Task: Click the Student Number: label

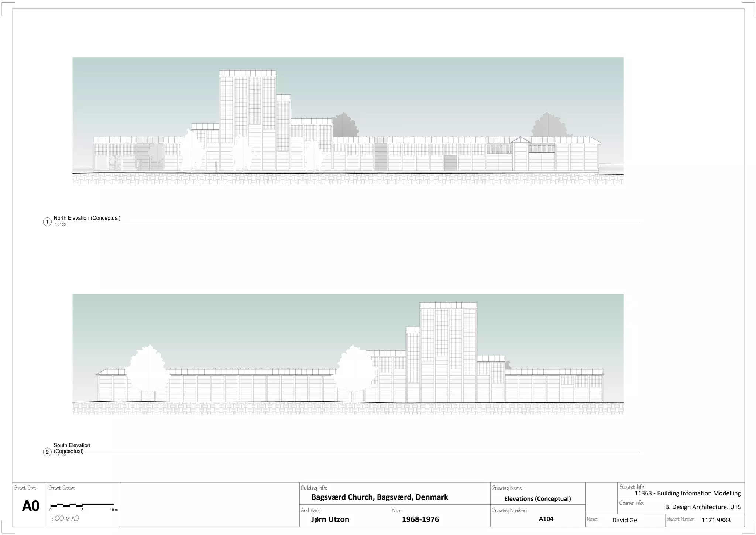Action: click(681, 519)
